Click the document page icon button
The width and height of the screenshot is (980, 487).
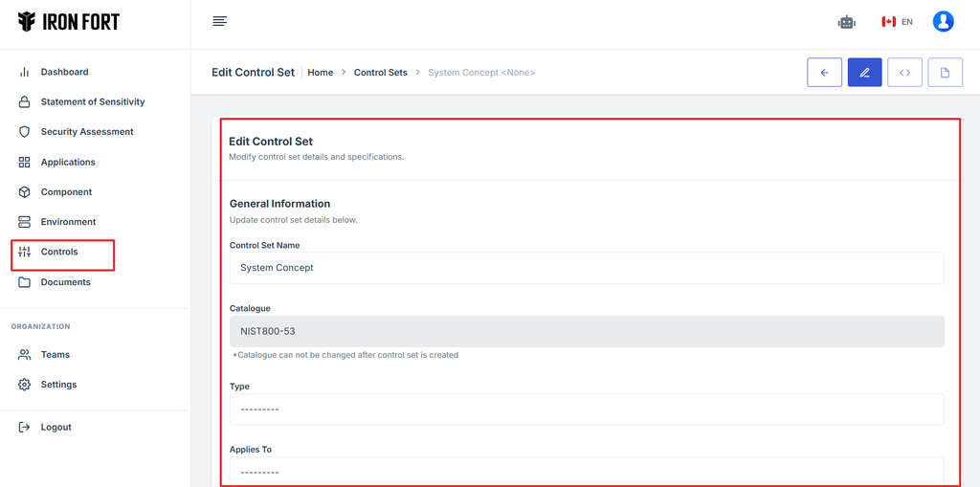(x=945, y=73)
